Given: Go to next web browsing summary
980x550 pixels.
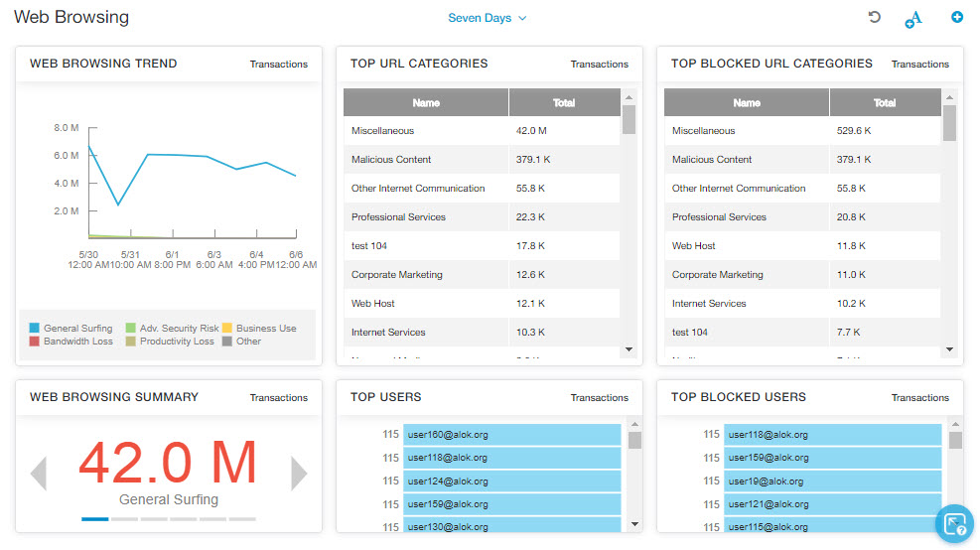Looking at the screenshot, I should (298, 474).
